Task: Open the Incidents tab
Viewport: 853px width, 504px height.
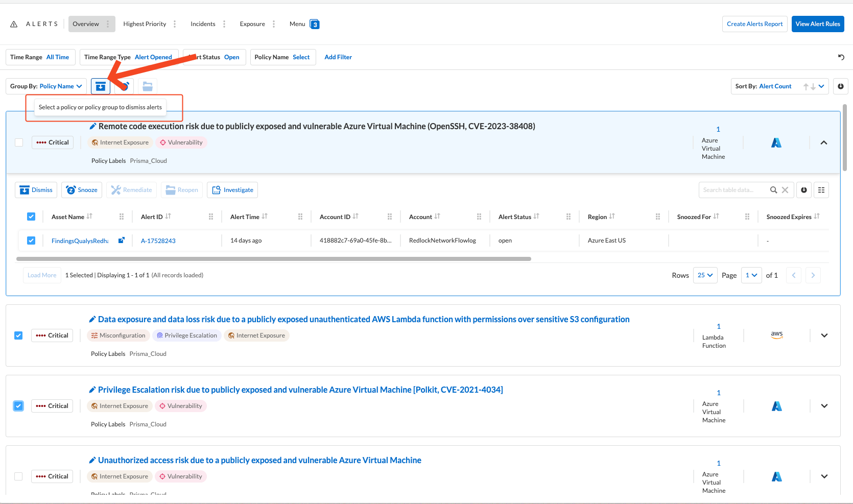Action: coord(203,24)
